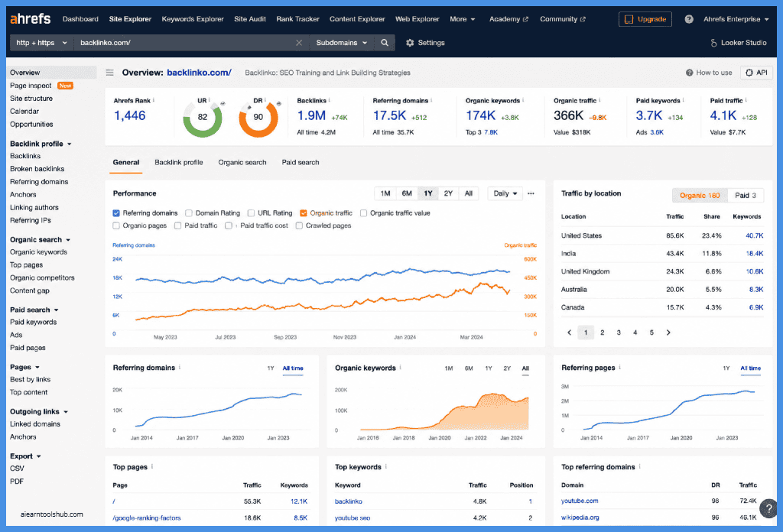
Task: Click info icon beside Referring domains metric
Action: coord(431,100)
